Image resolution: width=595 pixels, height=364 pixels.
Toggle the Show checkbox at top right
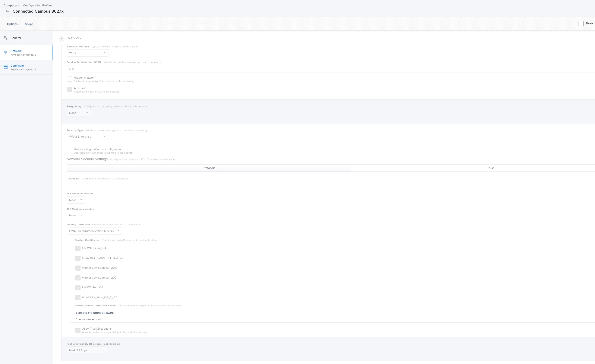point(581,24)
